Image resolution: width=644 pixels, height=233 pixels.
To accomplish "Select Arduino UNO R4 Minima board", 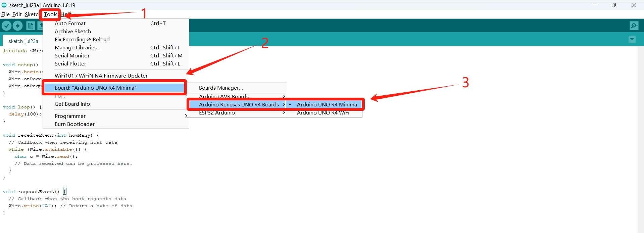I will coord(324,104).
